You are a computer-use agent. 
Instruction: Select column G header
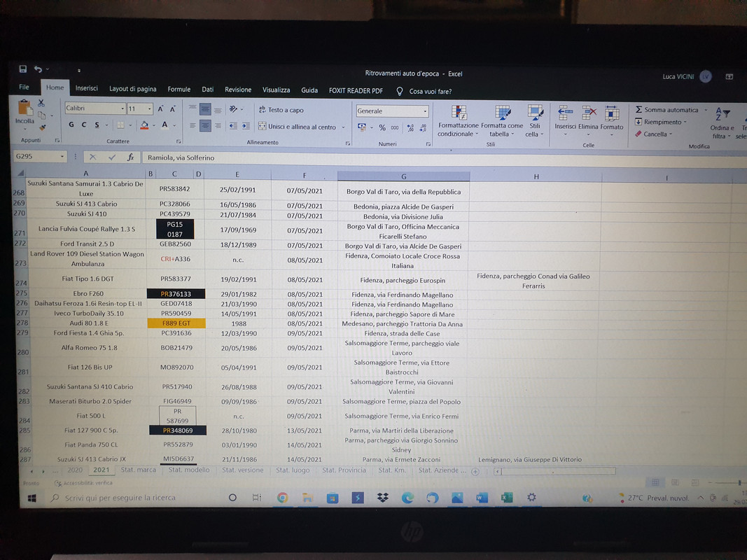coord(403,176)
